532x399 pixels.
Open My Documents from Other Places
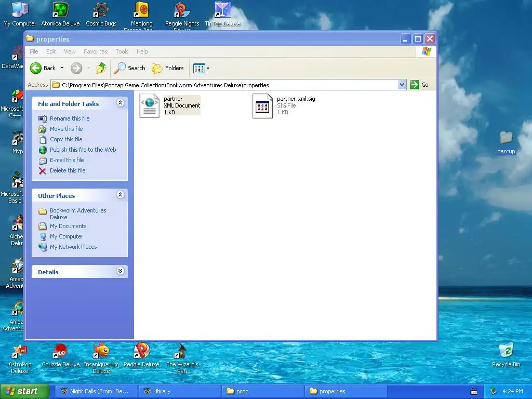68,226
